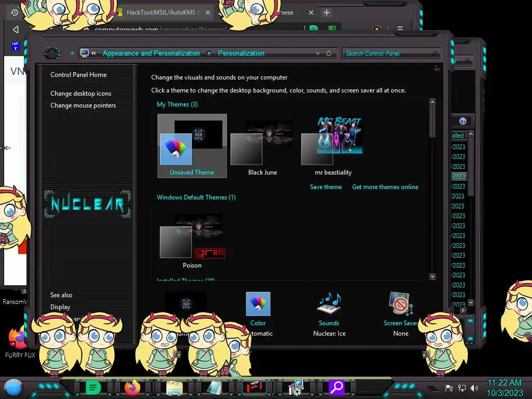Screen dimensions: 532x399
Task: Open the Control Panel taskbar icon
Action: click(295, 388)
